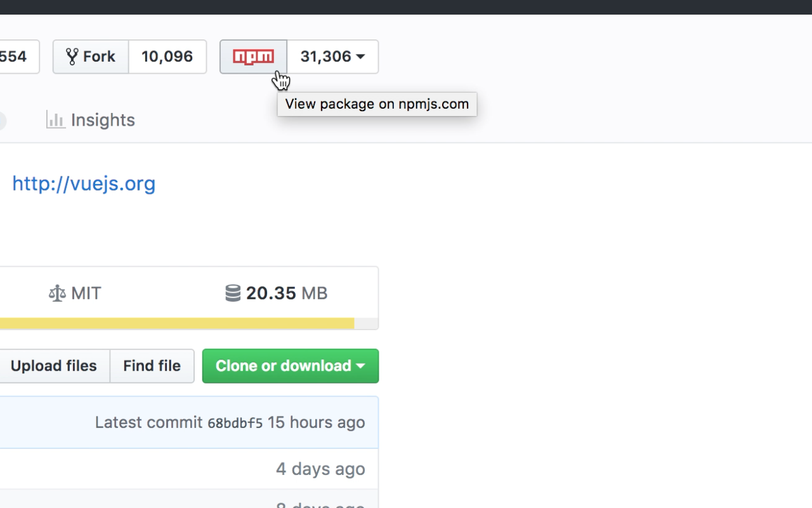Screen dimensions: 812x508
Task: Click the View package on npmjs.com tooltip
Action: click(x=377, y=104)
